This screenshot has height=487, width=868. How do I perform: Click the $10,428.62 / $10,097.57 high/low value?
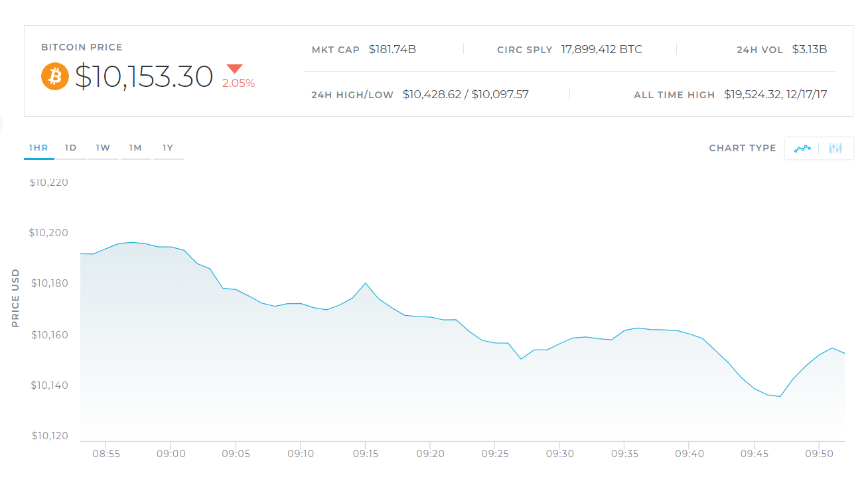tap(466, 94)
